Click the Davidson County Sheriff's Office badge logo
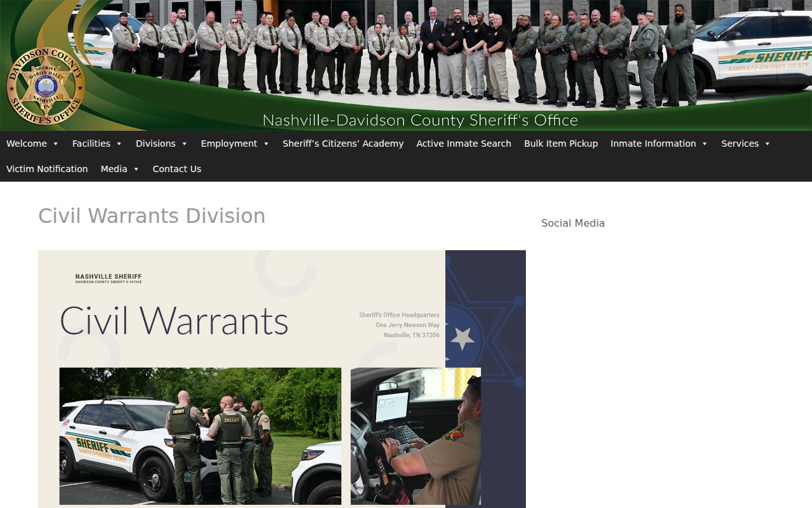The width and height of the screenshot is (812, 508). [46, 86]
